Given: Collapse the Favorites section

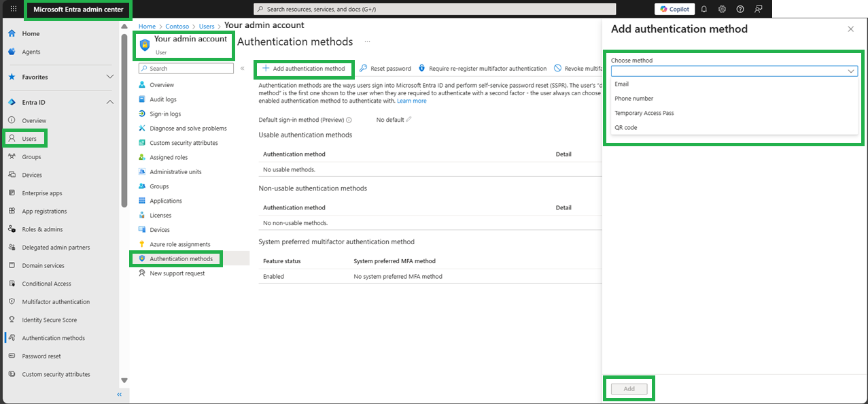Looking at the screenshot, I should coord(109,76).
